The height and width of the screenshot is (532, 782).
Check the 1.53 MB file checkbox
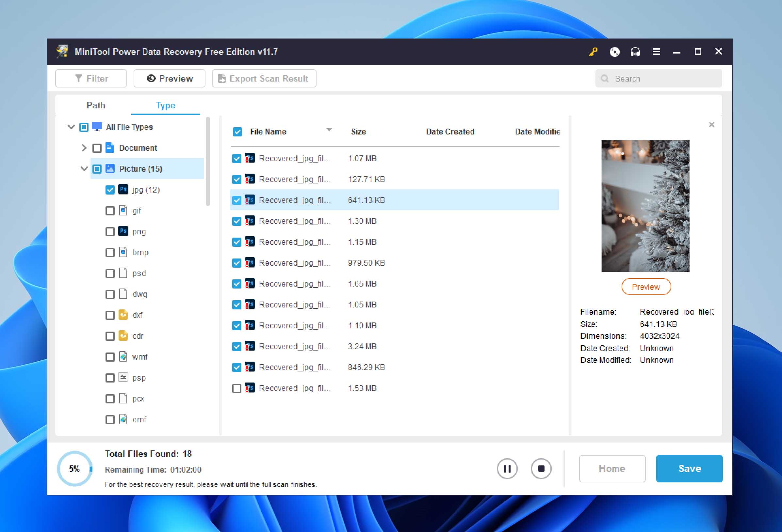tap(236, 388)
